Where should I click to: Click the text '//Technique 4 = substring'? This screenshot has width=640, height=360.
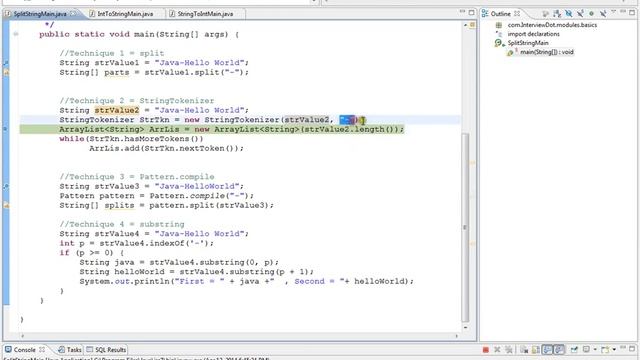tap(122, 224)
